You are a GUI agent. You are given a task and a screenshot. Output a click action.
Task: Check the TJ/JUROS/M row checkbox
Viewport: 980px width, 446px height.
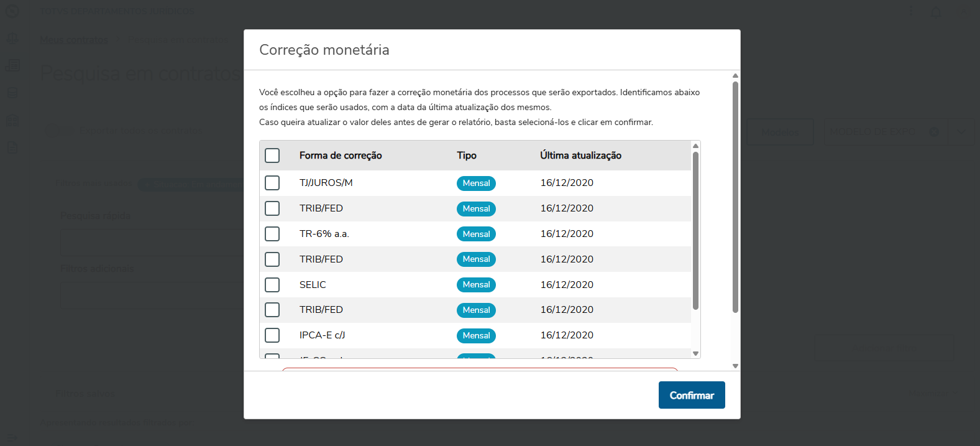[x=272, y=183]
